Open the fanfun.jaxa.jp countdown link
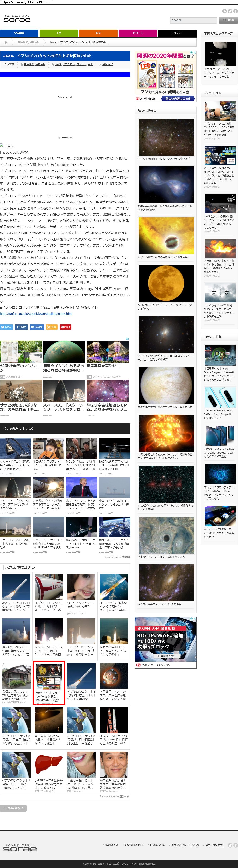Viewport: 238px width, 868px height. click(36, 314)
